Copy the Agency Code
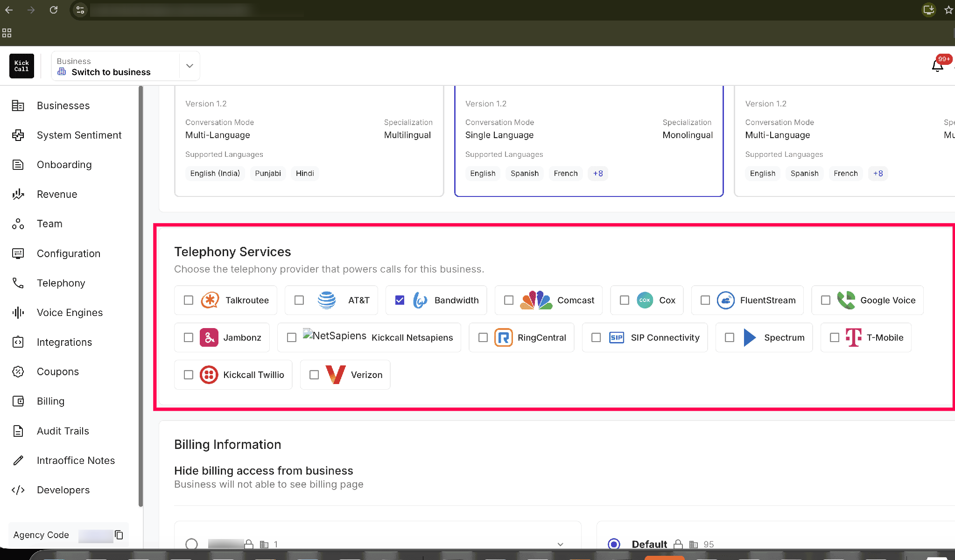 [119, 535]
